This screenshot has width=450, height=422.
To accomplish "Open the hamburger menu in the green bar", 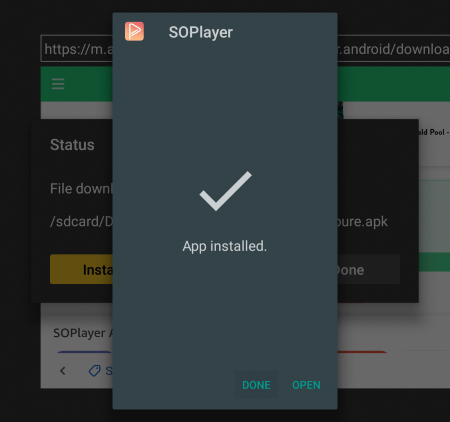I will click(58, 84).
